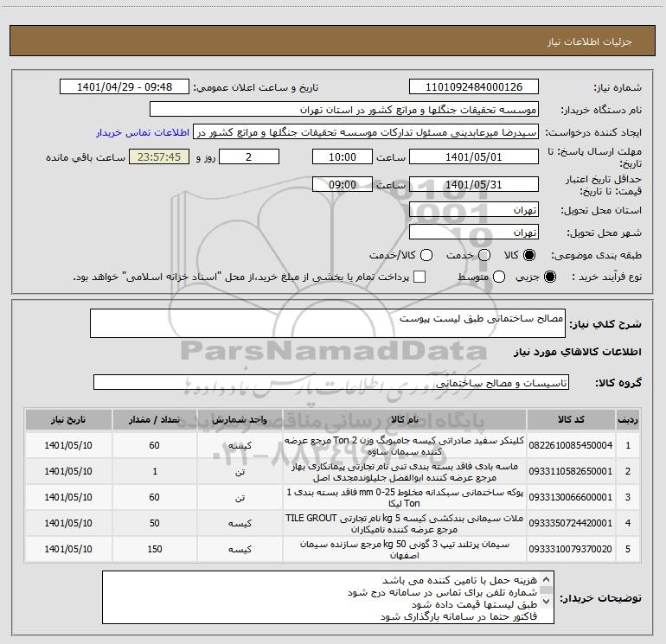This screenshot has height=644, width=666.
Task: Open the اطلاعات تماس خریدار link
Action: click(x=143, y=132)
